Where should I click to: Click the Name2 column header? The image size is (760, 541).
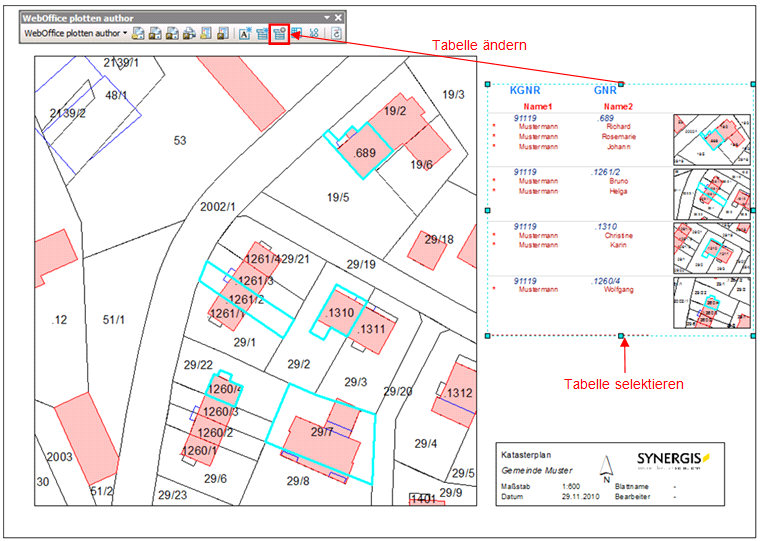(618, 107)
